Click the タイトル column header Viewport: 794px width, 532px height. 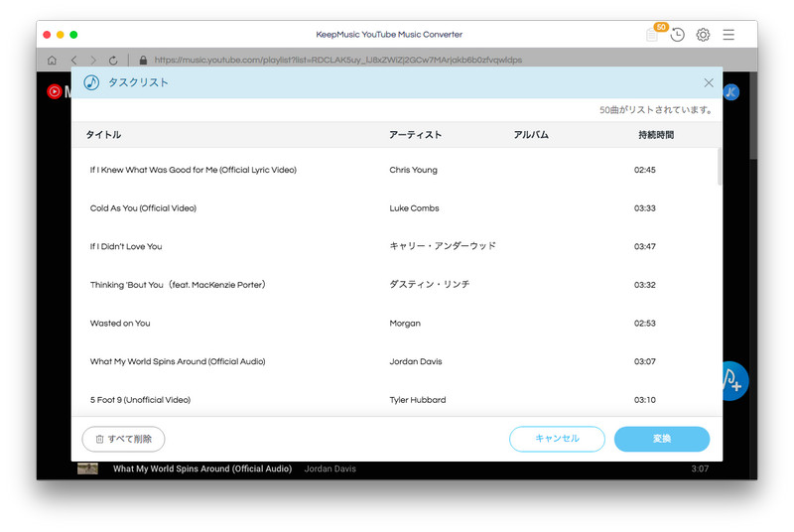coord(103,135)
